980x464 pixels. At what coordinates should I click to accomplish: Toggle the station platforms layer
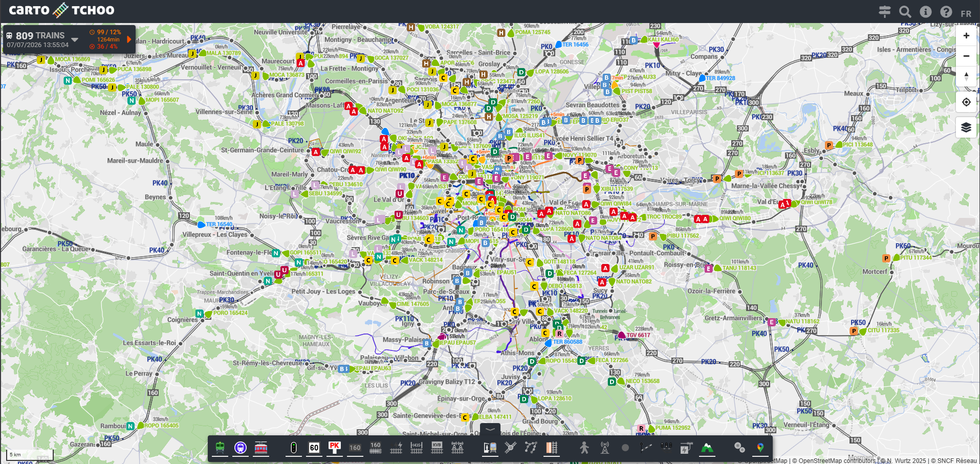[x=490, y=448]
